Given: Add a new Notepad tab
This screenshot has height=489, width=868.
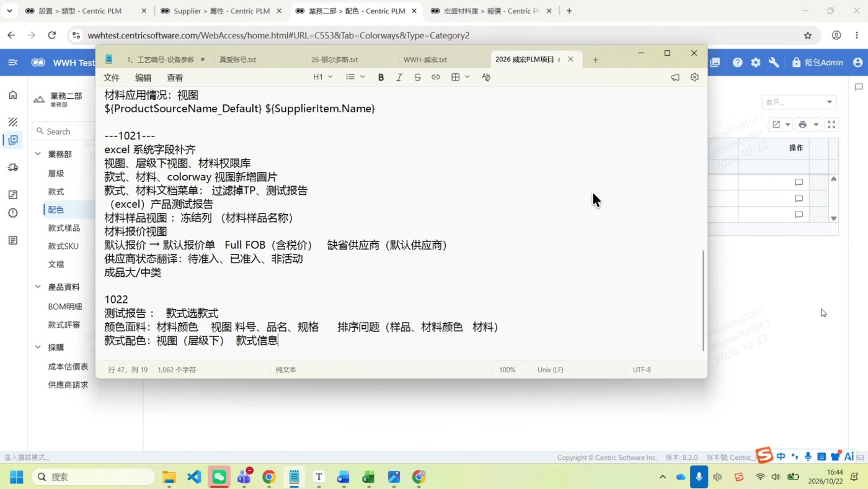Looking at the screenshot, I should click(595, 60).
